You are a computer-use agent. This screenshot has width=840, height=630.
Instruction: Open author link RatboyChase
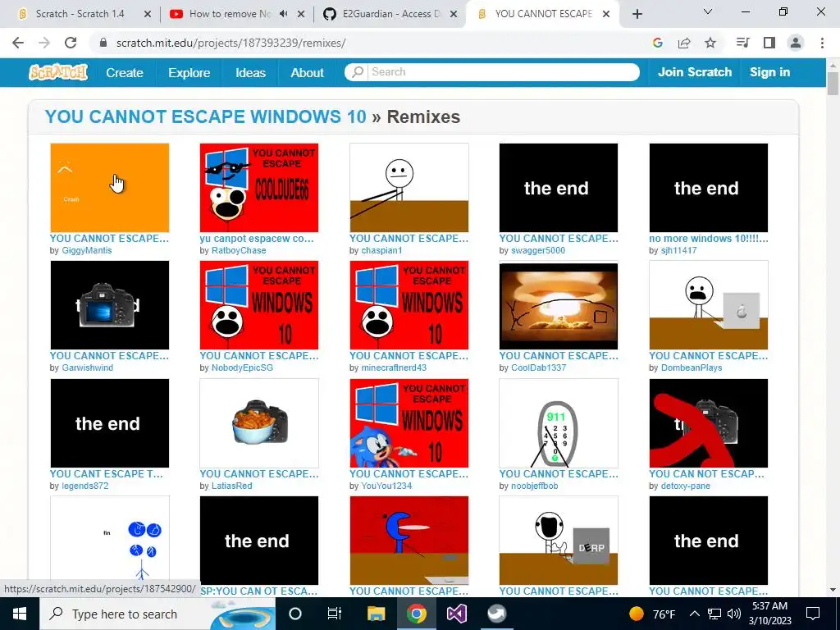click(239, 250)
